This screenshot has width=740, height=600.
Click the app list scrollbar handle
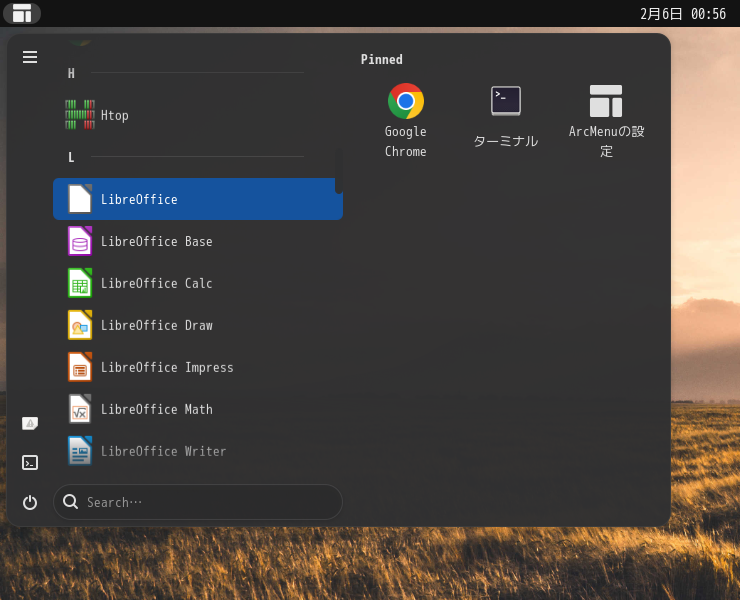tap(338, 171)
